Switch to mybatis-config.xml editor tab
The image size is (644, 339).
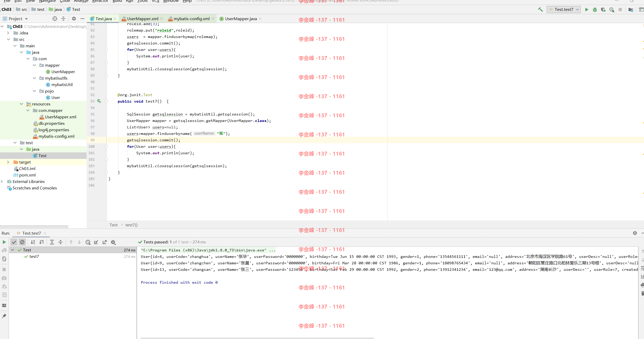point(191,19)
